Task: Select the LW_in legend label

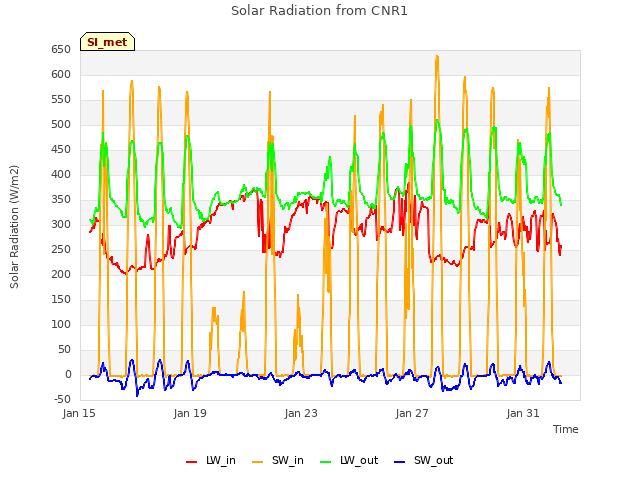Action: pos(221,460)
